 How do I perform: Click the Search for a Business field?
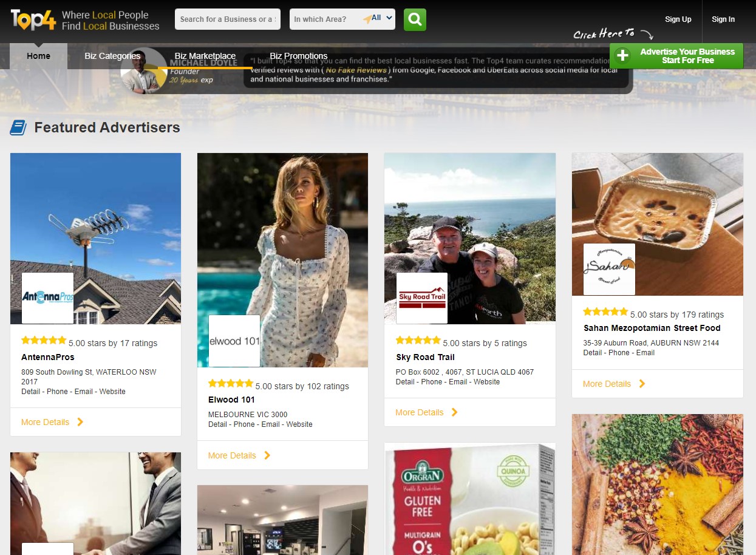pyautogui.click(x=227, y=19)
